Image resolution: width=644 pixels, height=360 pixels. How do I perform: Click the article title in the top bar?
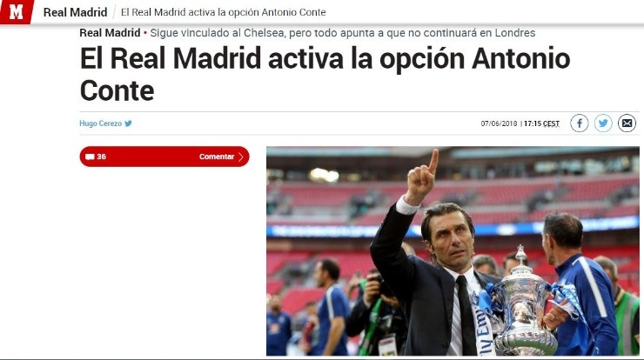coord(223,12)
